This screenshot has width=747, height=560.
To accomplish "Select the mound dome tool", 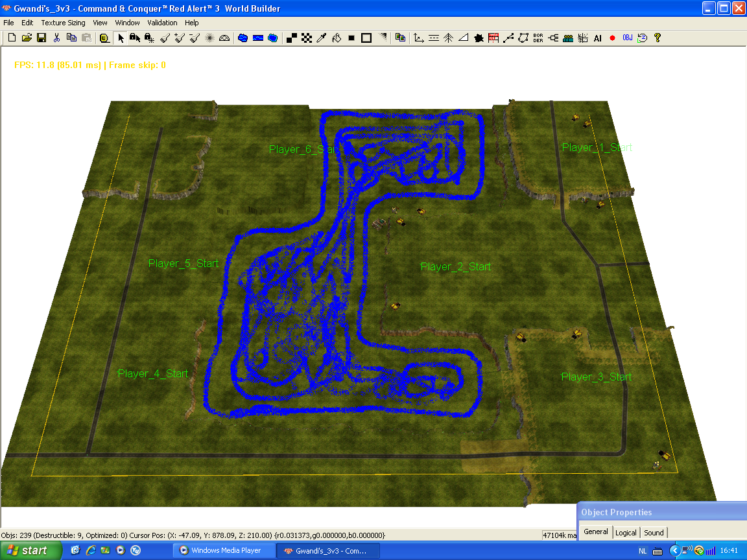I will [x=224, y=38].
